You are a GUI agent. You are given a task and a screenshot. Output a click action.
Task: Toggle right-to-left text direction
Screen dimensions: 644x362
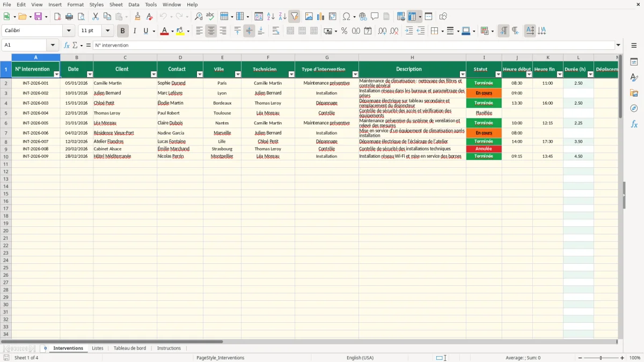[x=515, y=31]
